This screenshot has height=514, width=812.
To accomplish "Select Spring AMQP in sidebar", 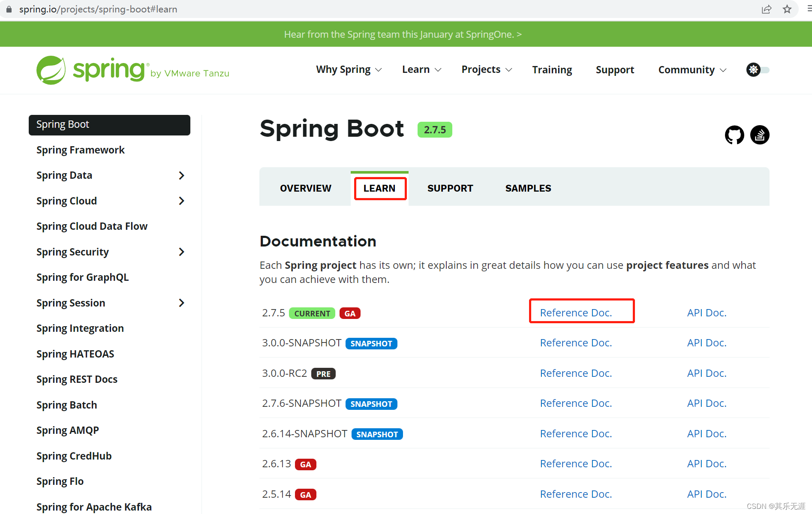I will (67, 430).
